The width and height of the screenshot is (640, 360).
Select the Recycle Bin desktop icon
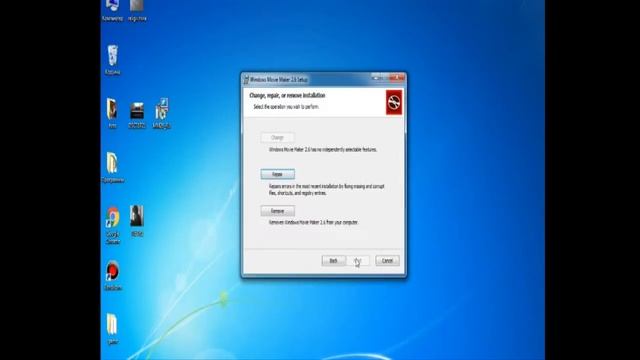tap(113, 60)
